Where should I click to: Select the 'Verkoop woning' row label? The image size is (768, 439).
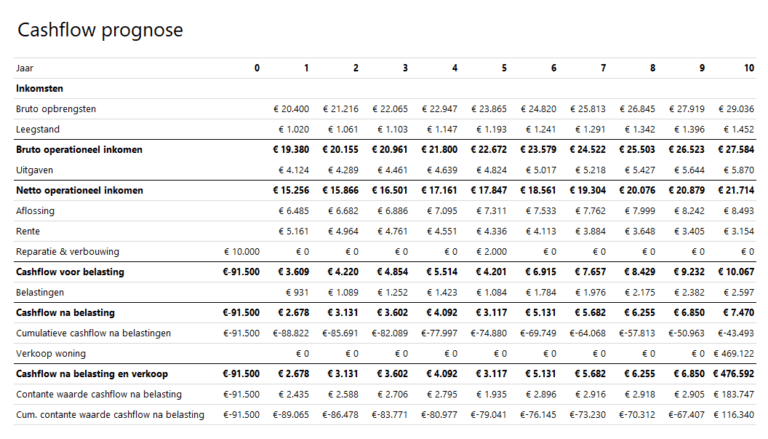51,354
